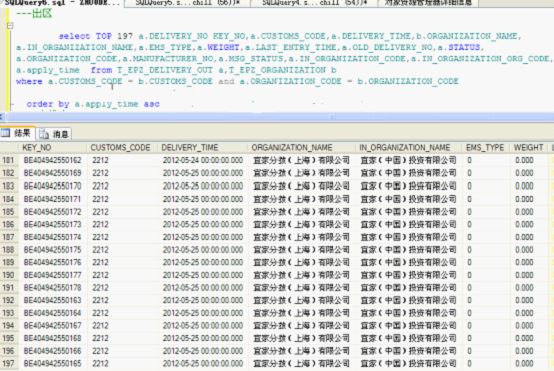Click the 'where' keyword in the query

(x=29, y=81)
